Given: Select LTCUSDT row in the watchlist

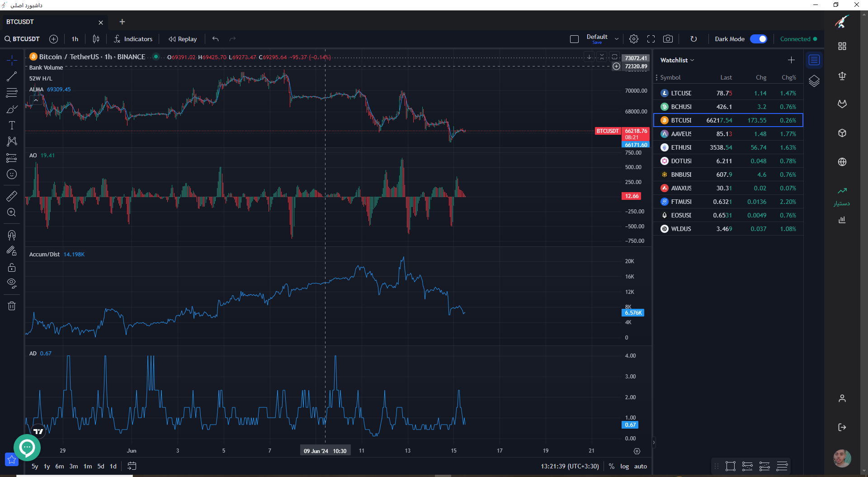Looking at the screenshot, I should coord(728,93).
